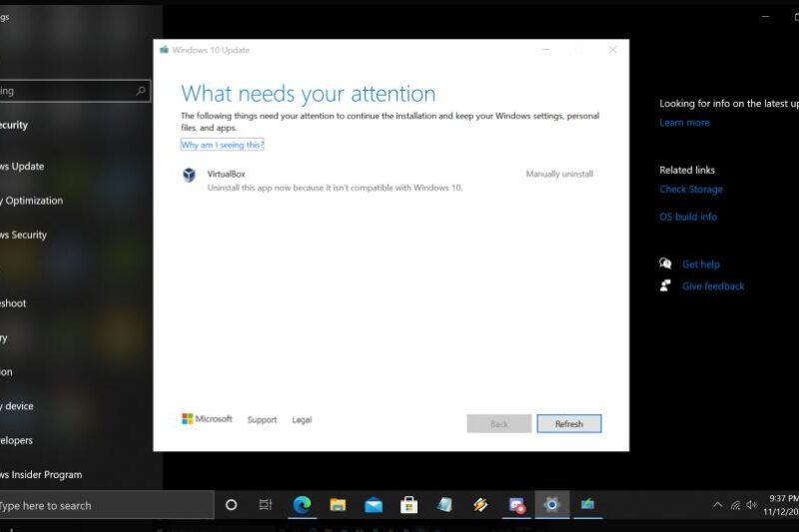Click the taskbar clock showing 9:37 PM
799x532 pixels.
tap(782, 505)
